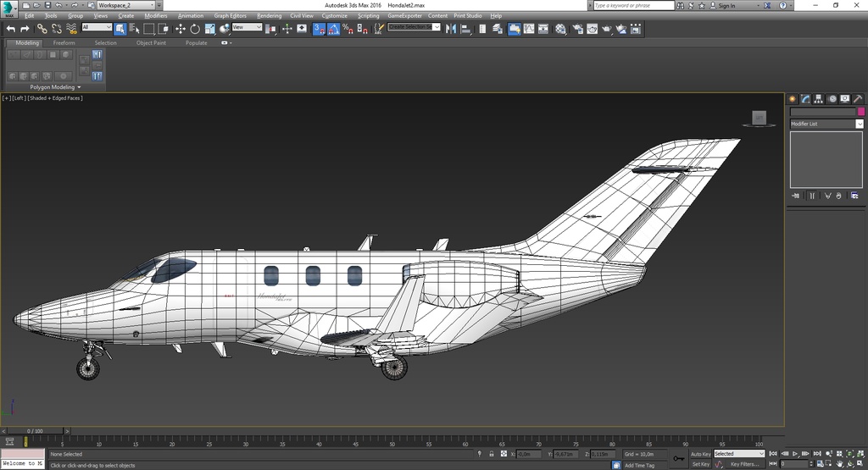Toggle the Layer Explorer icon
The height and width of the screenshot is (470, 868).
click(x=497, y=29)
